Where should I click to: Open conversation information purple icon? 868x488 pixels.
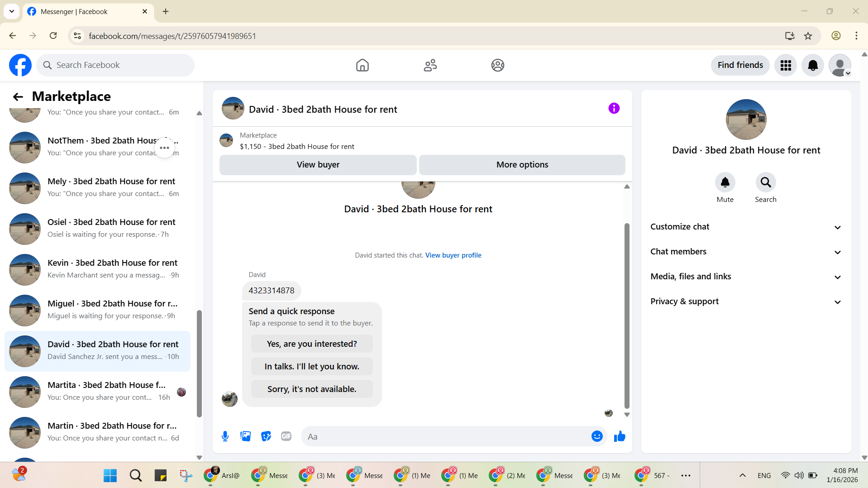(x=614, y=108)
